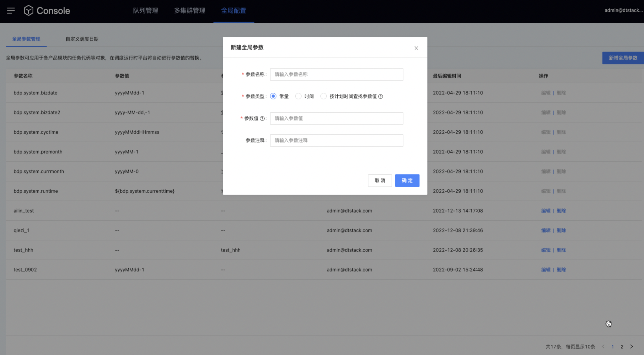Click disabled 编辑 for bdp.system.bizdate row
The width and height of the screenshot is (644, 355).
pos(546,93)
